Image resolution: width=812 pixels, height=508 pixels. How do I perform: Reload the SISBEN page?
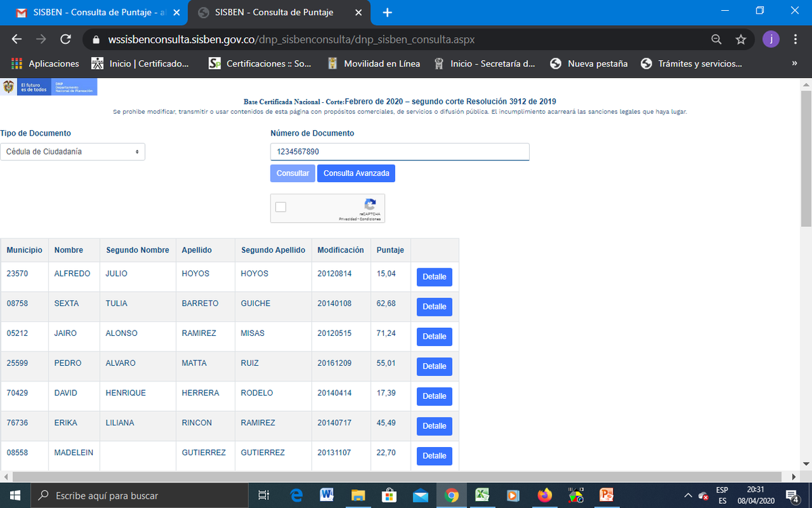[66, 39]
